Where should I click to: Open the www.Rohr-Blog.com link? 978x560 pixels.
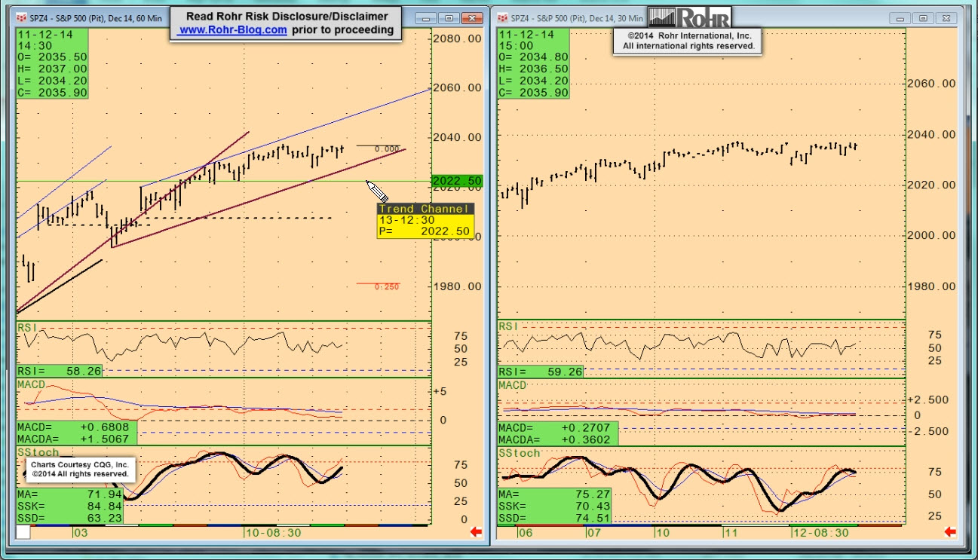coord(232,30)
